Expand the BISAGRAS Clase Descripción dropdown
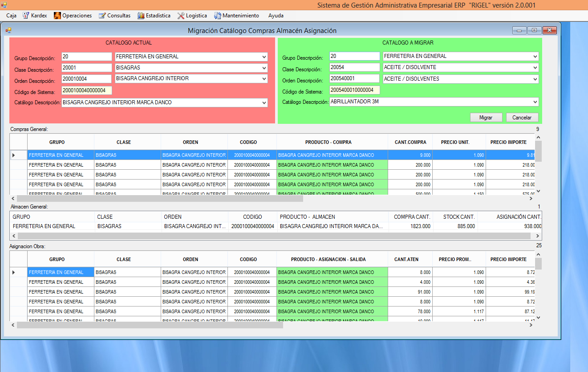 tap(264, 68)
